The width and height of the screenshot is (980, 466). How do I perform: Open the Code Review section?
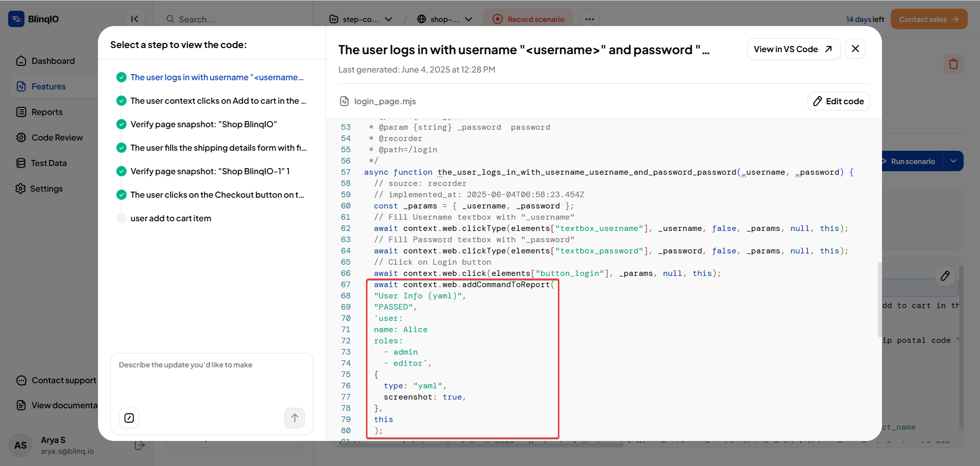click(57, 137)
